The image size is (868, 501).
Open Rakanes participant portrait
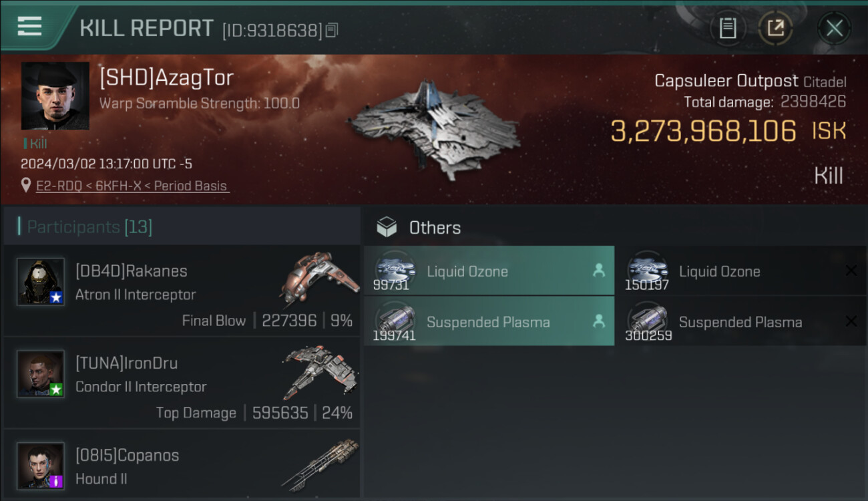(x=41, y=282)
